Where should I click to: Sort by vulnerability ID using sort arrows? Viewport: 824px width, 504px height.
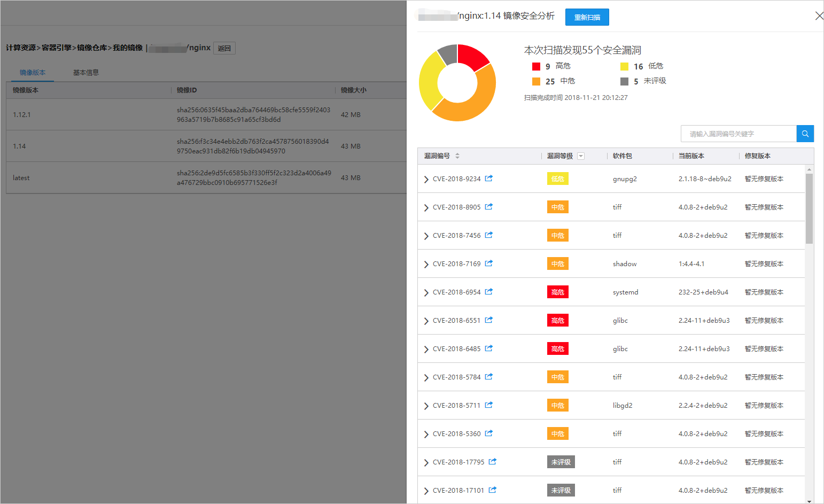coord(457,156)
